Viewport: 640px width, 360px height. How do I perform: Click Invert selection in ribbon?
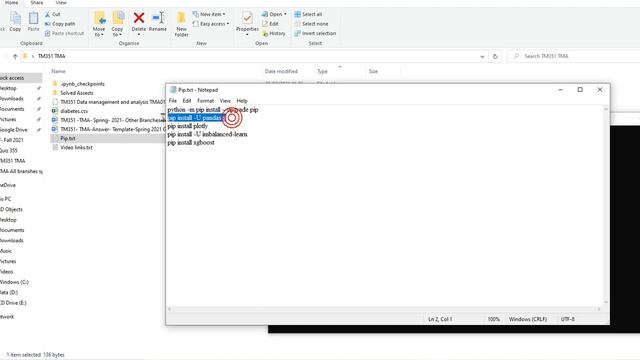315,33
